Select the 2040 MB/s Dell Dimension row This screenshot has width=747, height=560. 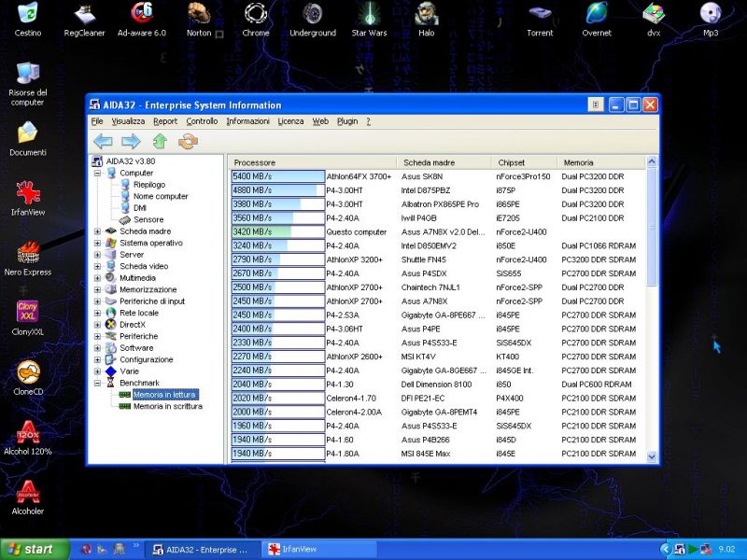pos(437,385)
